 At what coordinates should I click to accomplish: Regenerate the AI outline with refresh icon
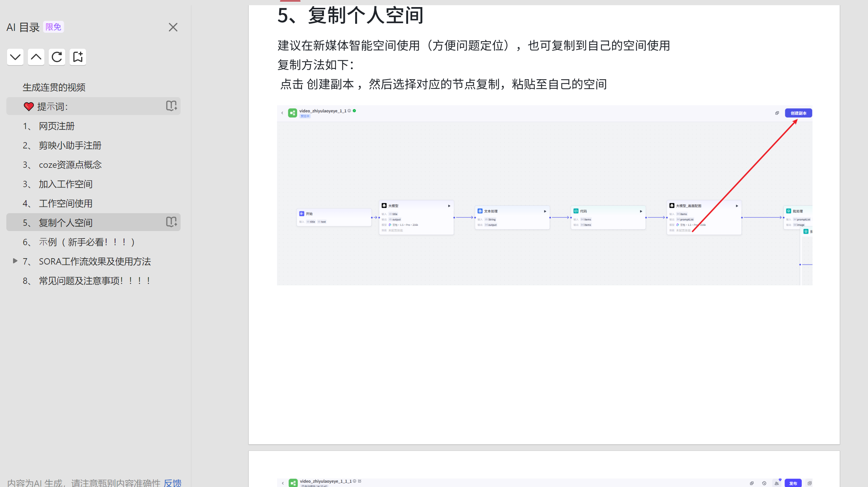click(57, 57)
